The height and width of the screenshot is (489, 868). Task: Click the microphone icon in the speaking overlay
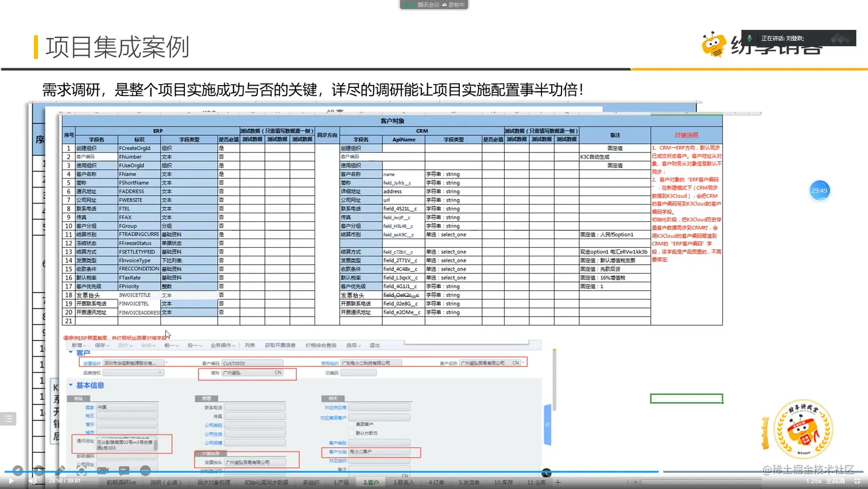click(750, 38)
